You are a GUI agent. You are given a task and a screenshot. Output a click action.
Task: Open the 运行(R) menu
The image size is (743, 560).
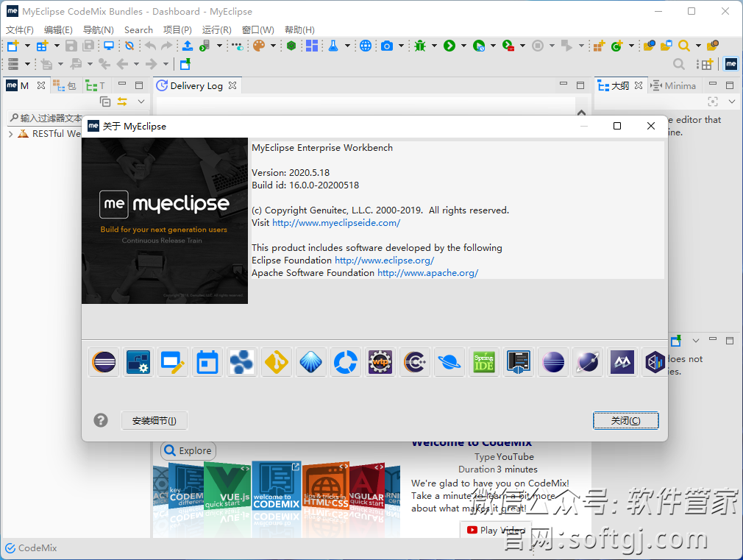click(216, 30)
